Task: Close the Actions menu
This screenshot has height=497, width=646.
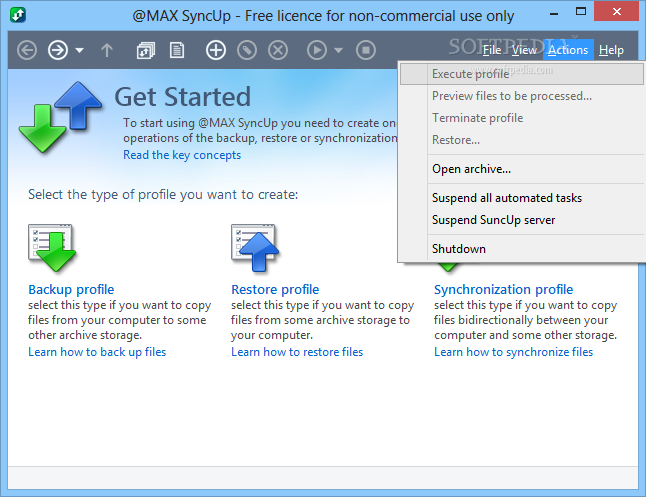Action: [x=568, y=50]
